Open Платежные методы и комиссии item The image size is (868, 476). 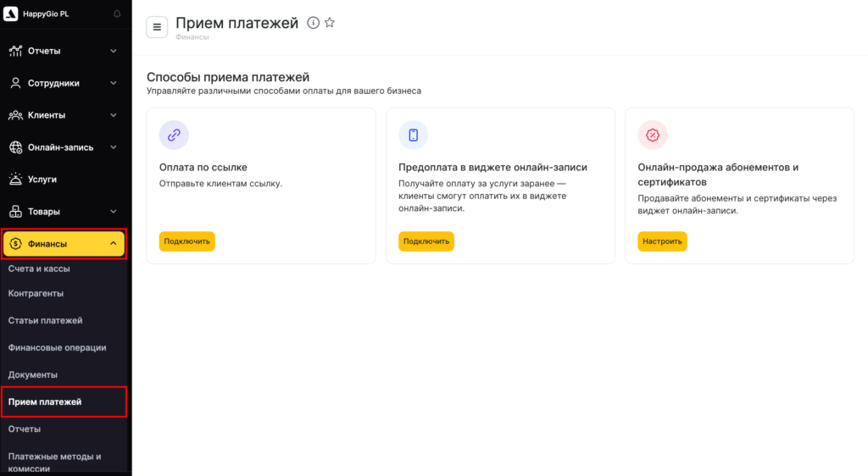[54, 462]
